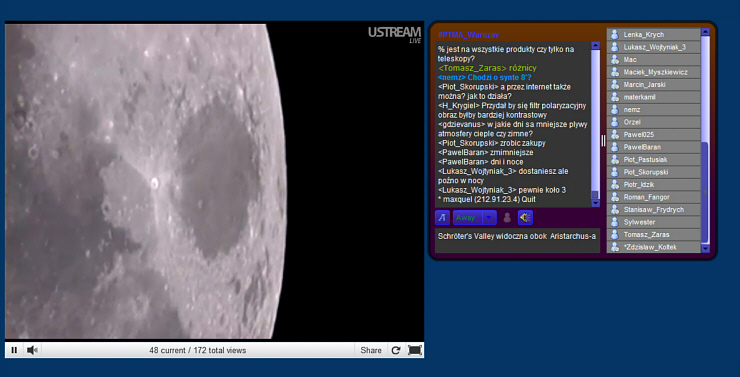Click the '48 current / 172 total views' counter

click(198, 351)
